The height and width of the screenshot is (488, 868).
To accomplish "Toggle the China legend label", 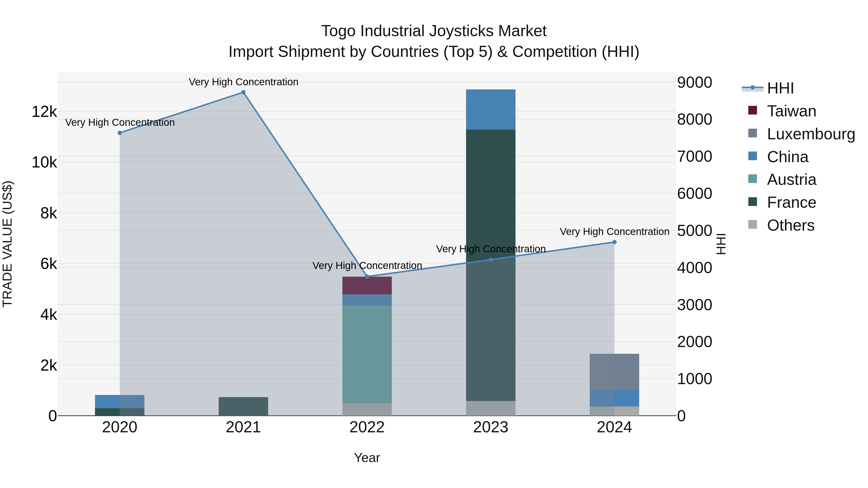I will [x=788, y=157].
